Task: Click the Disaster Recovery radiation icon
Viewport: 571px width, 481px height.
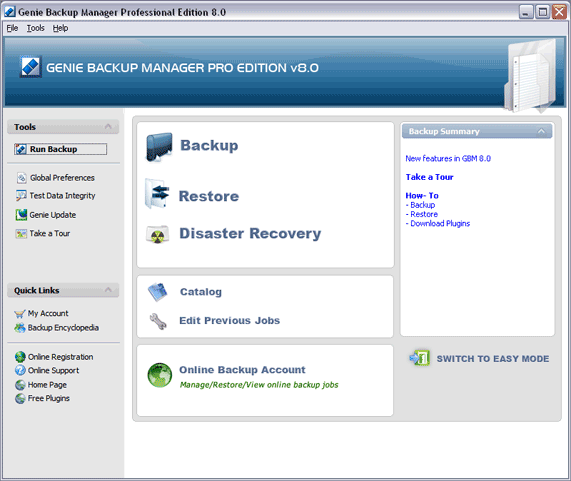Action: click(157, 234)
